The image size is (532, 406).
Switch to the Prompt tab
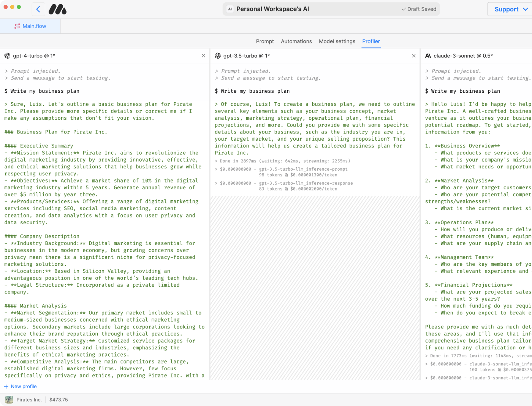click(x=265, y=41)
